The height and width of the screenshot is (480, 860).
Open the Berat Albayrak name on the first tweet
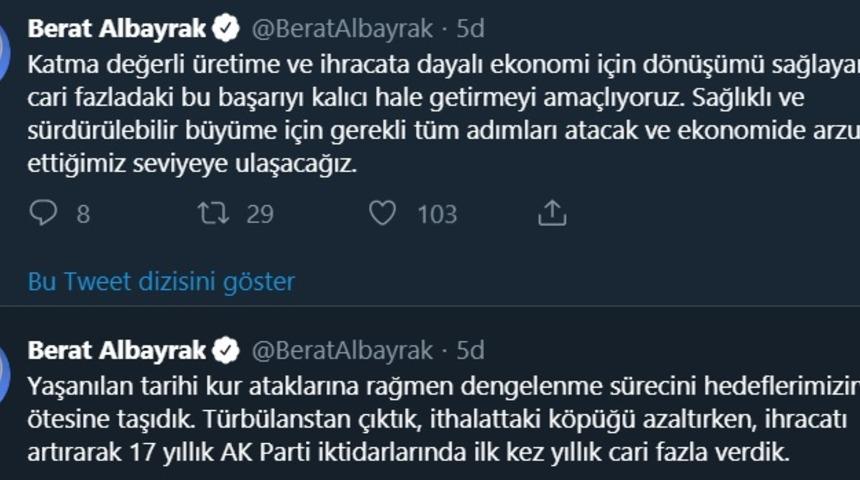(116, 29)
